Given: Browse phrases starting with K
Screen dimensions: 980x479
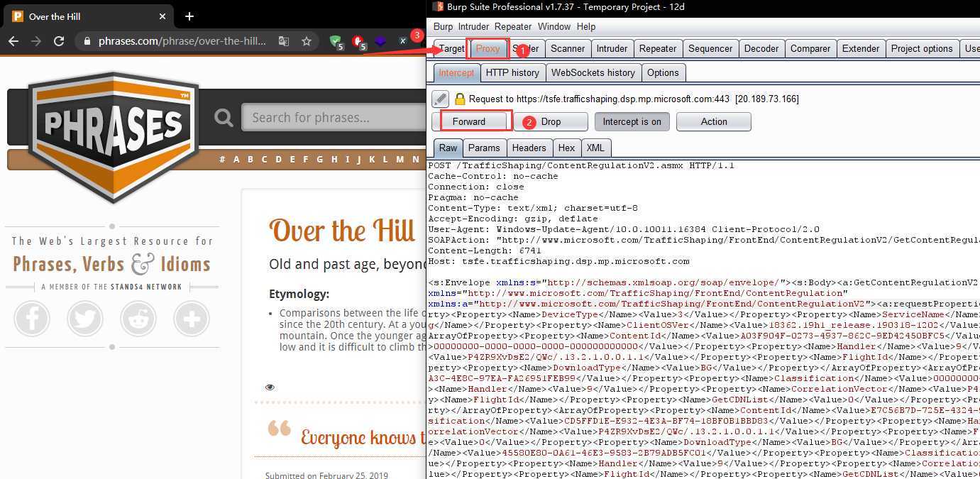Looking at the screenshot, I should click(372, 160).
